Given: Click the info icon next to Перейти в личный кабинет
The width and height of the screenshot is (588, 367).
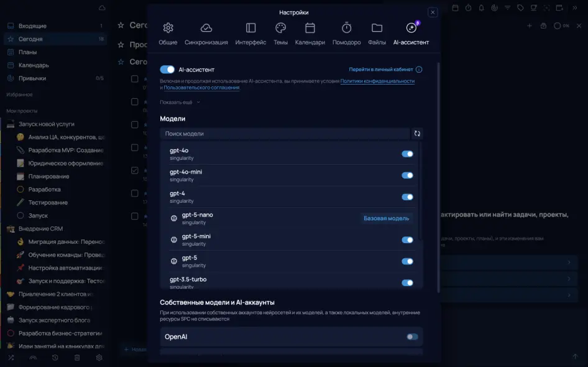Looking at the screenshot, I should click(419, 70).
